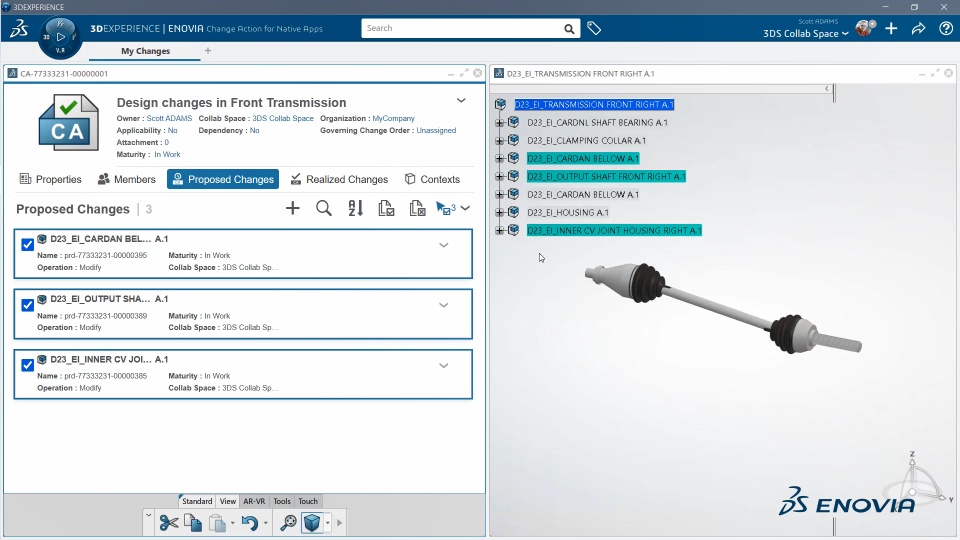Switch to the Tools toolbar tab
The image size is (960, 540).
pos(282,501)
